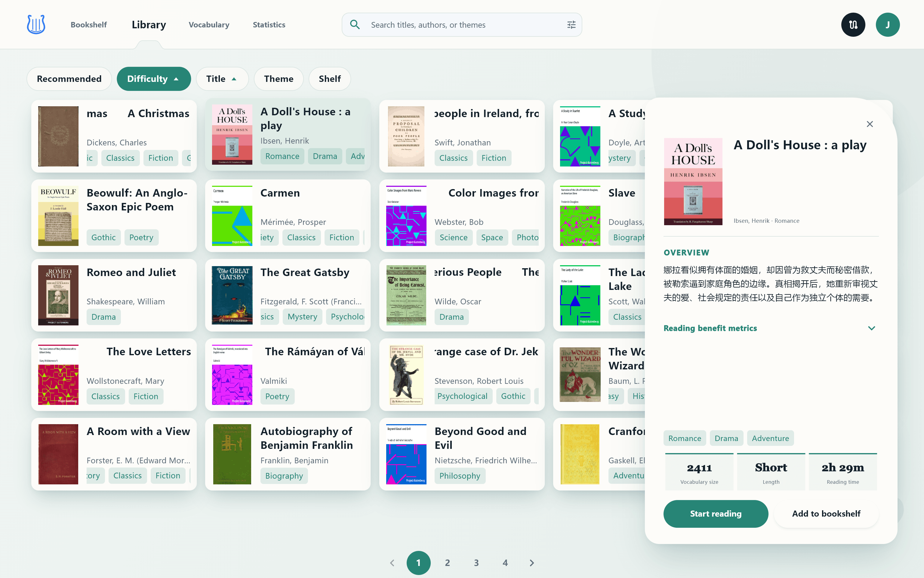Go to next page arrow
924x578 pixels.
(x=532, y=563)
